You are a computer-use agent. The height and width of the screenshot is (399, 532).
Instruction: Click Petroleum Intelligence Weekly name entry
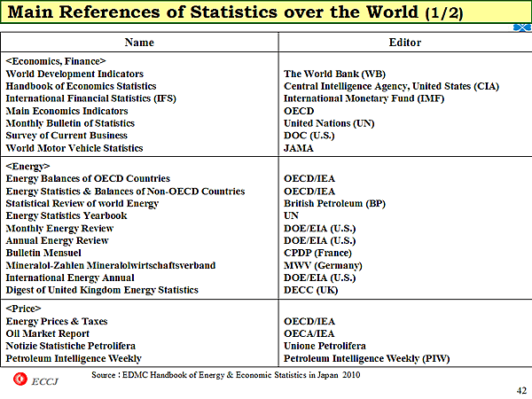click(x=74, y=358)
